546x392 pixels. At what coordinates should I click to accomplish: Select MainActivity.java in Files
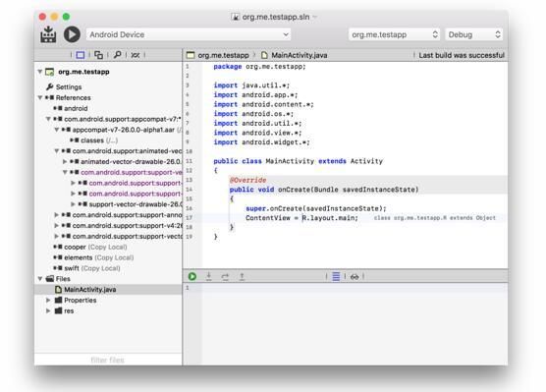pos(108,289)
